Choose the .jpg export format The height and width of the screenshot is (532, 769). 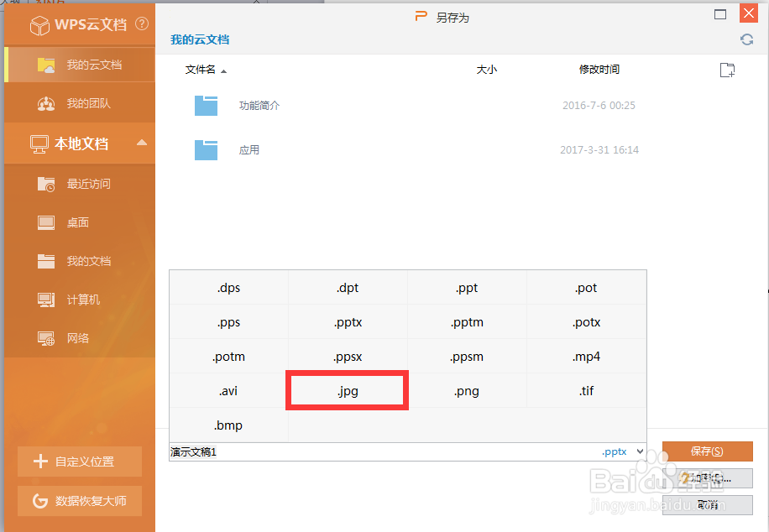[347, 390]
